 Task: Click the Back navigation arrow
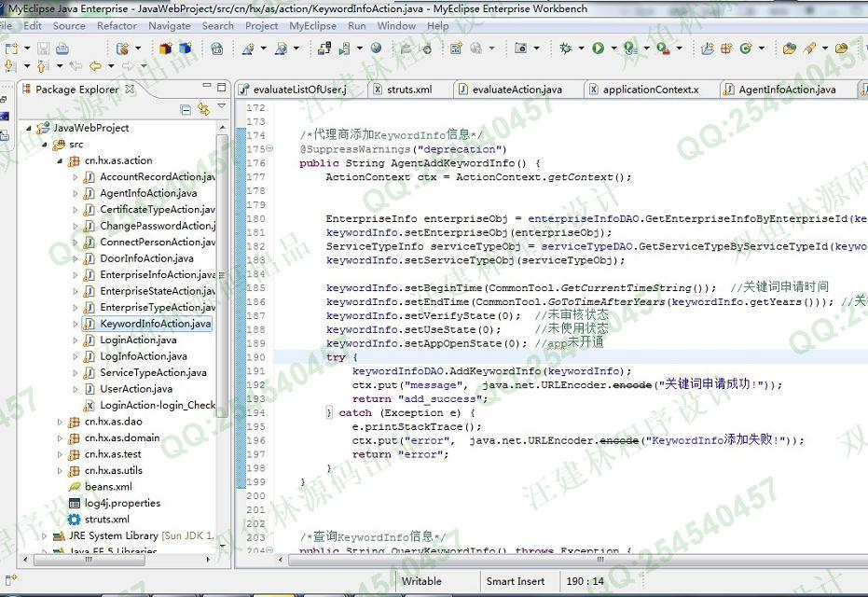pos(95,66)
